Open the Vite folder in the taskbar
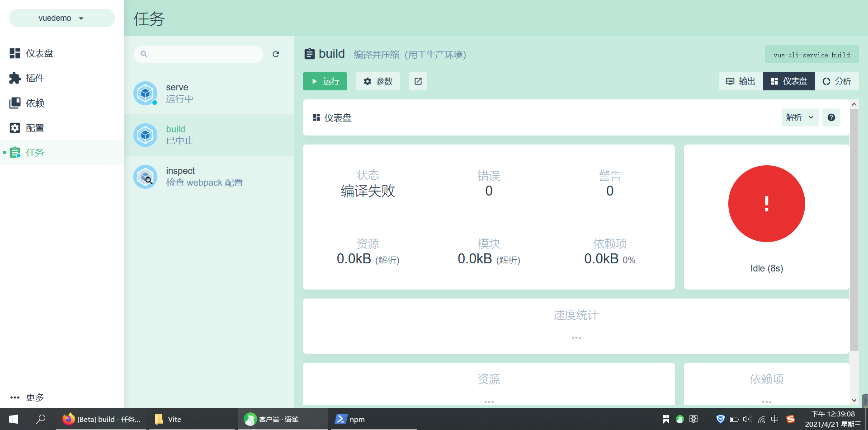 pos(193,419)
